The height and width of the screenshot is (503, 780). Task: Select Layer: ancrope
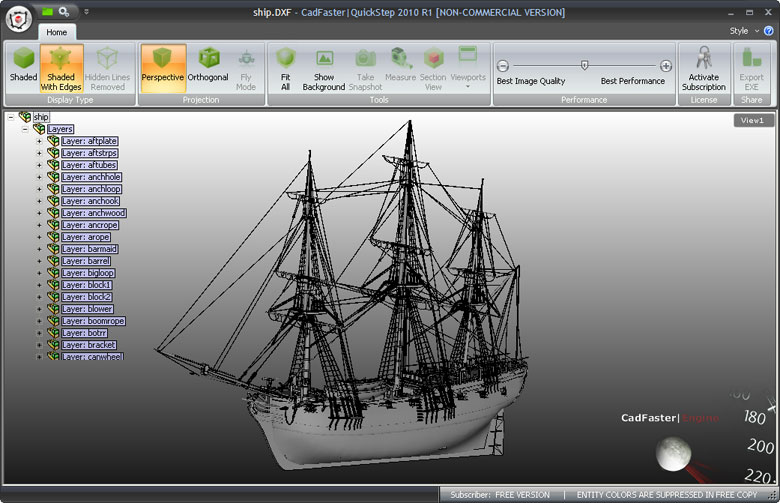pos(90,225)
